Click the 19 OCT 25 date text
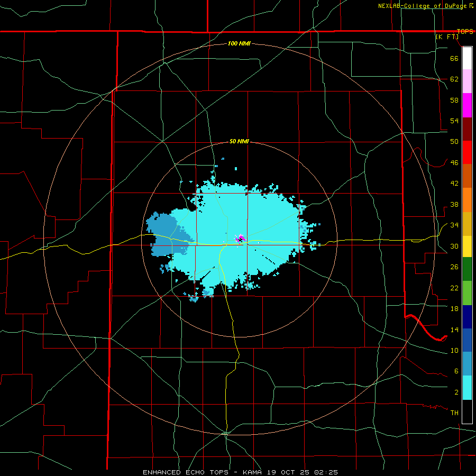Image resolution: width=476 pixels, height=476 pixels. [289, 472]
